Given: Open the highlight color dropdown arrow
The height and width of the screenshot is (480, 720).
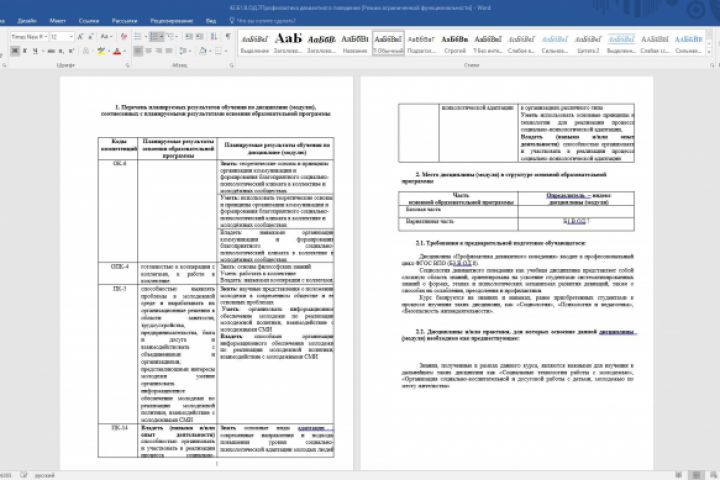Looking at the screenshot, I should [108, 51].
